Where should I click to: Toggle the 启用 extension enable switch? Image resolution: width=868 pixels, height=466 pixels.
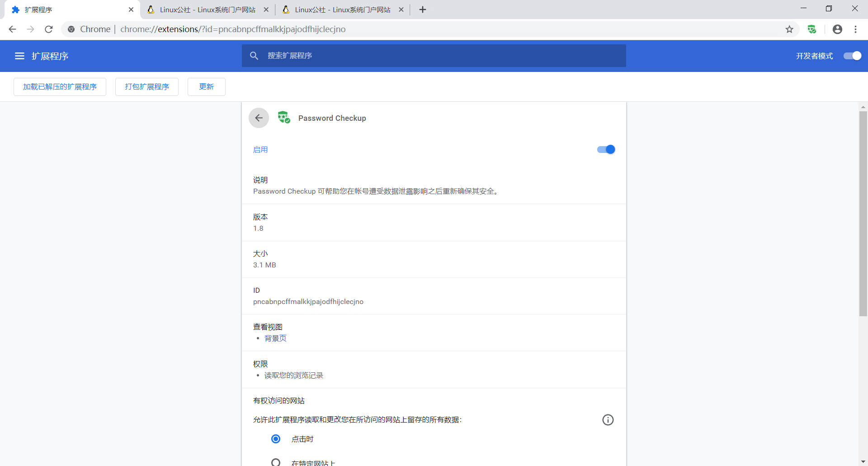click(x=606, y=149)
